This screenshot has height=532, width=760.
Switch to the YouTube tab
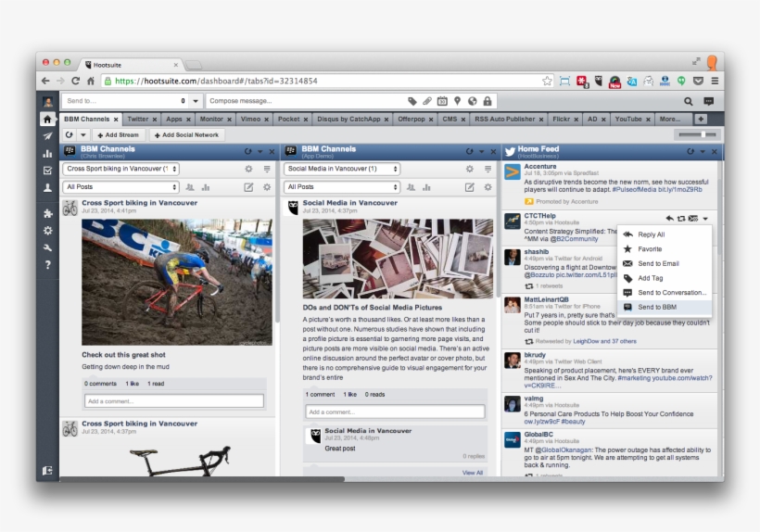[628, 119]
